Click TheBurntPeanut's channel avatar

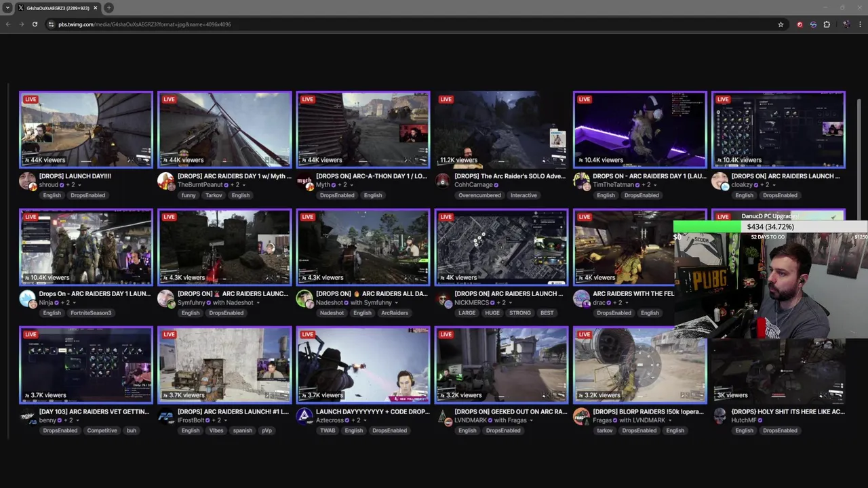(165, 181)
